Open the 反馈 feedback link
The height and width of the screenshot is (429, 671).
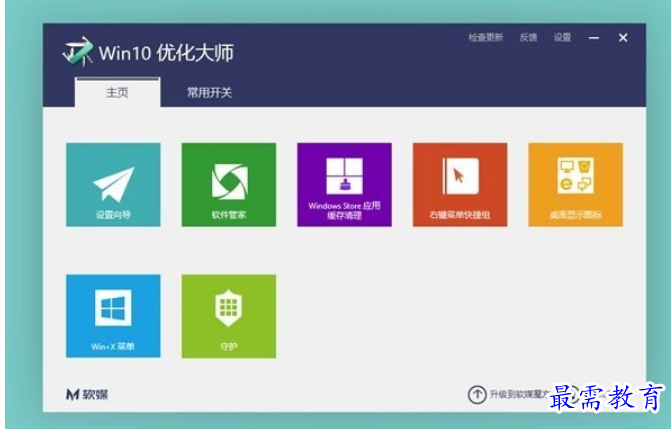click(528, 38)
